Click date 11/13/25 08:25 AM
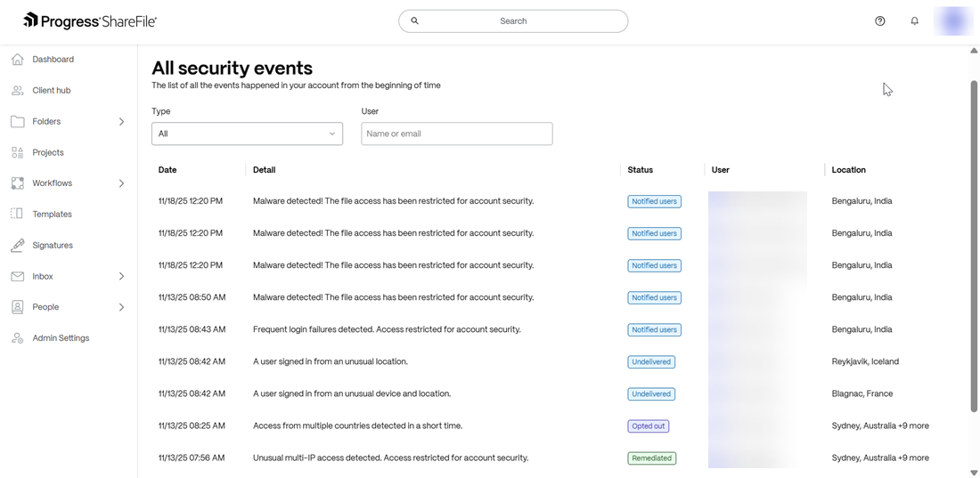Viewport: 980px width, 478px height. click(192, 426)
